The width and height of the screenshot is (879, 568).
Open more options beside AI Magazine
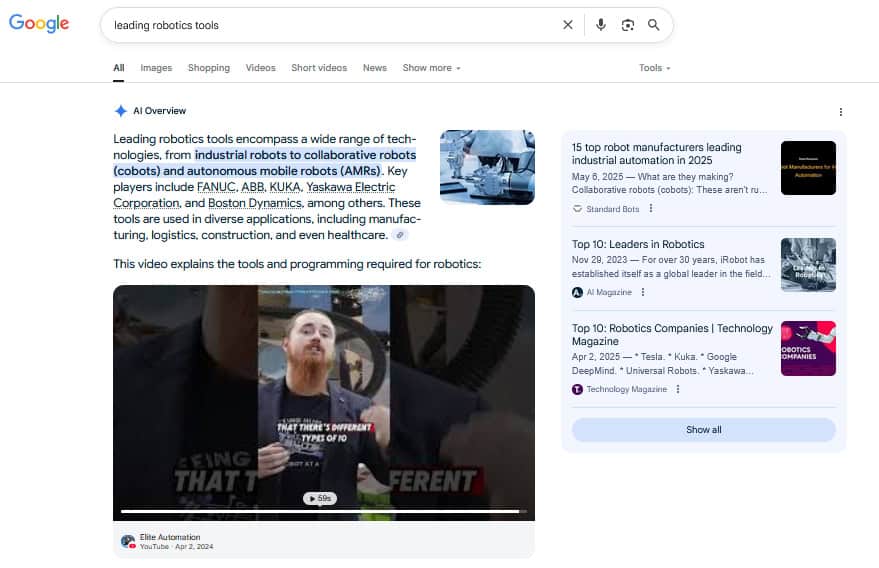tap(643, 292)
